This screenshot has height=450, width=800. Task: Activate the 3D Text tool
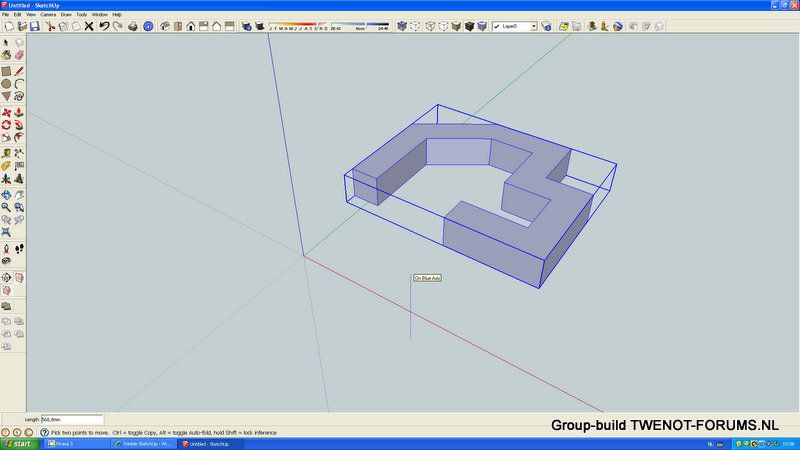(x=19, y=179)
